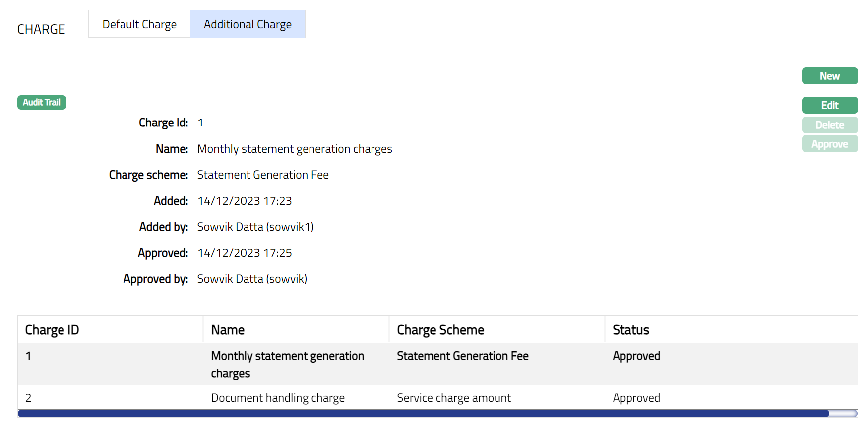Click the New button
The width and height of the screenshot is (868, 430).
829,76
